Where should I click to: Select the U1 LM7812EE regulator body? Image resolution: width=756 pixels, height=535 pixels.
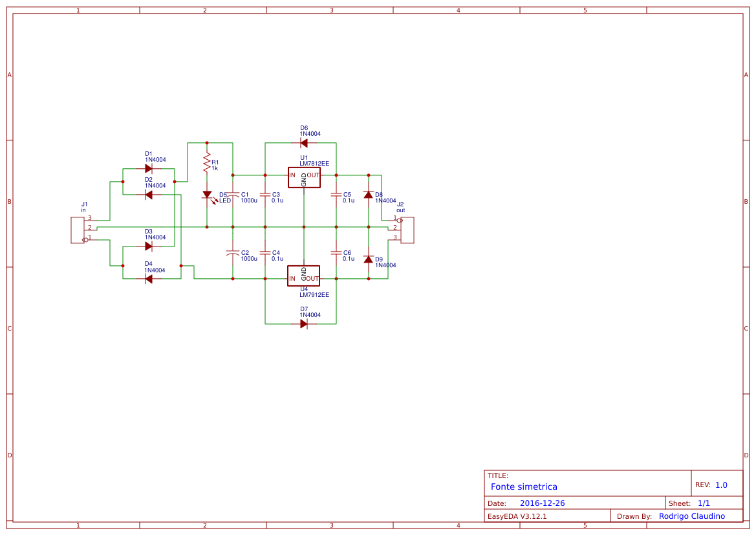pos(304,178)
